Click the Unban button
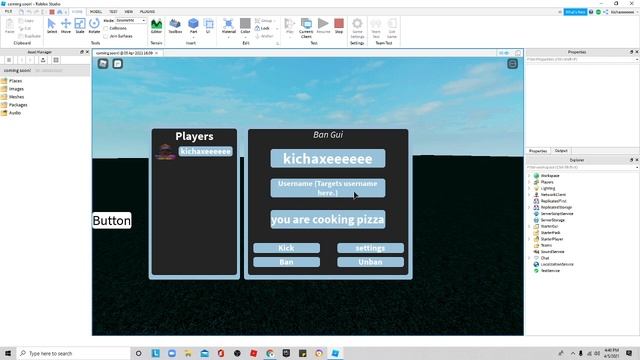 tap(371, 262)
